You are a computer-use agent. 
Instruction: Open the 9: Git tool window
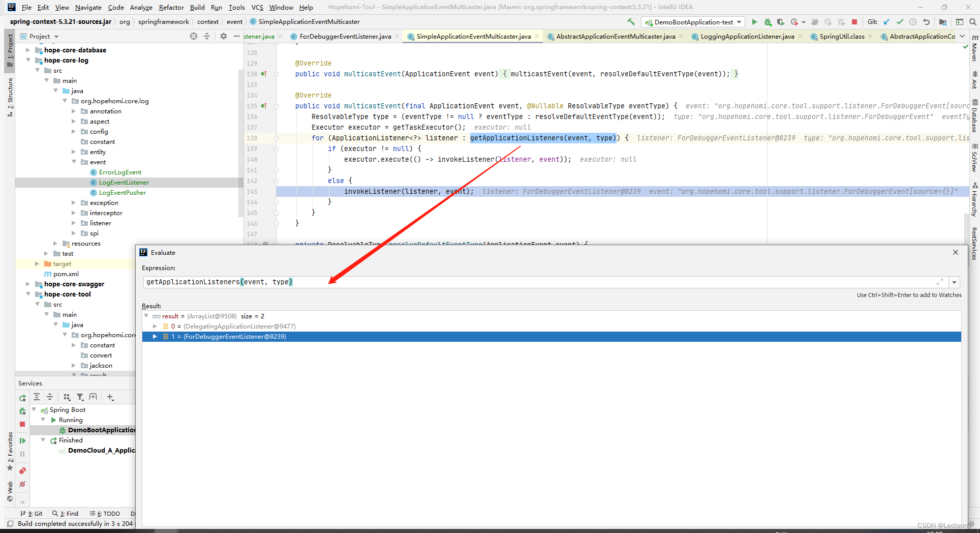32,514
